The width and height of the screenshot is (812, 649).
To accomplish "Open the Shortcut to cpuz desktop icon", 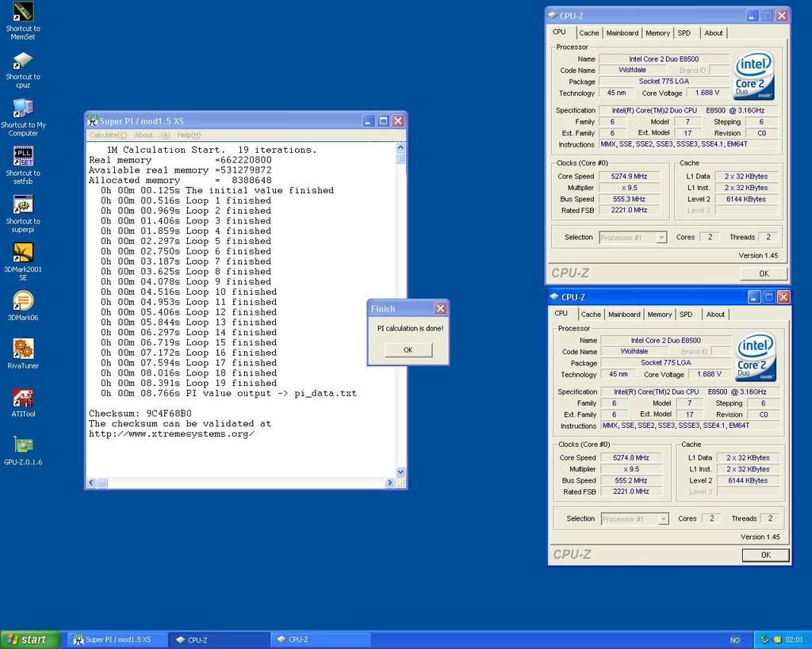I will (23, 70).
